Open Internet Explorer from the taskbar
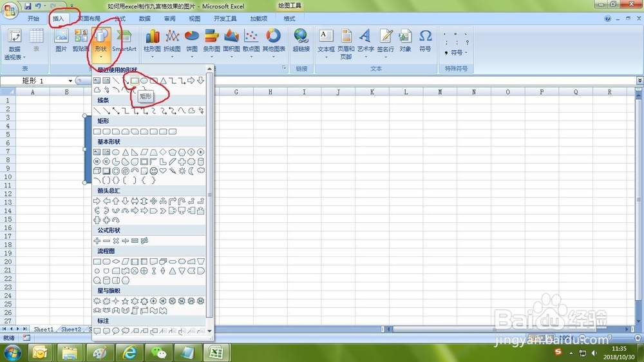Screen dimensions: 644x362 click(x=130, y=352)
